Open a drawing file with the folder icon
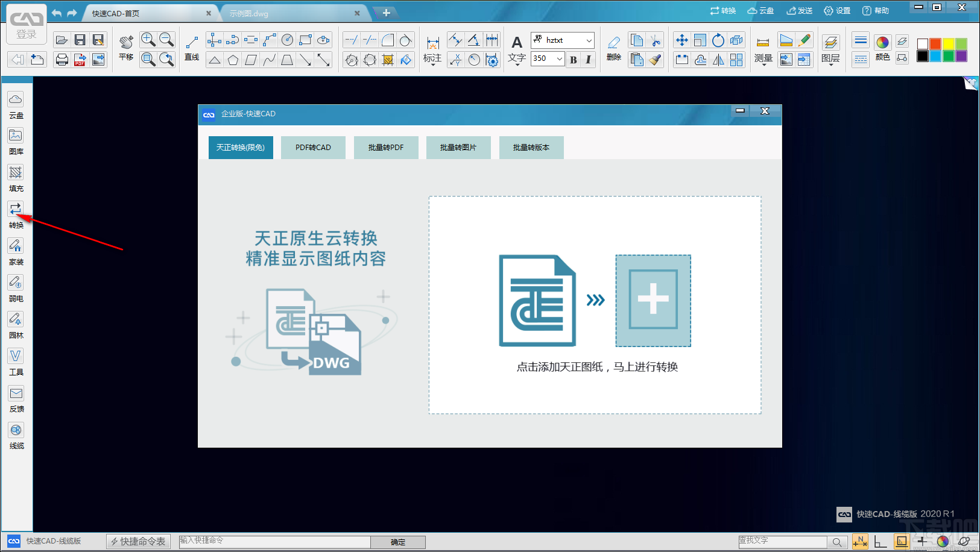This screenshot has height=552, width=980. coord(62,40)
